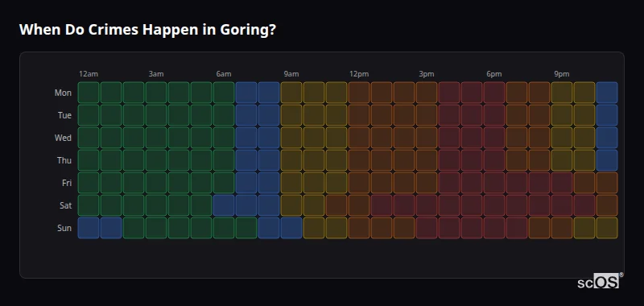Click the 6pm column label
The width and height of the screenshot is (644, 306).
pos(494,74)
